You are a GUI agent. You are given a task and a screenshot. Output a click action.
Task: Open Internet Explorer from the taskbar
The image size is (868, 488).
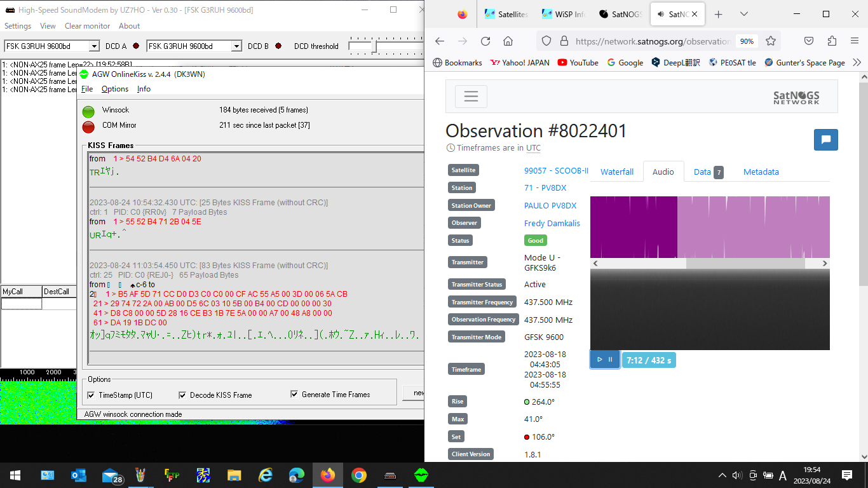coord(266,475)
